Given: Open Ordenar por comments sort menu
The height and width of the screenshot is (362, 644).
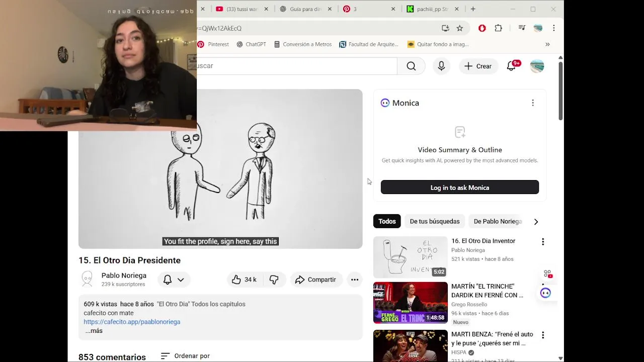Looking at the screenshot, I should 185,356.
